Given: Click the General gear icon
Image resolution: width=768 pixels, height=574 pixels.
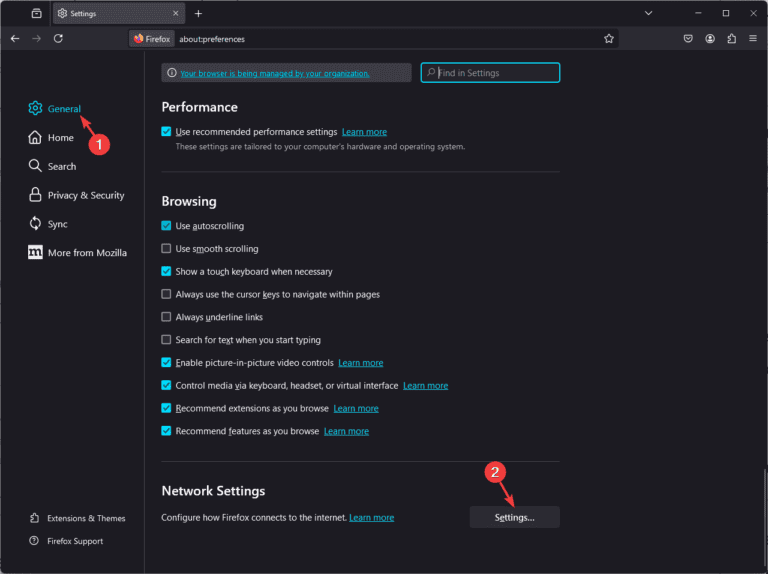Looking at the screenshot, I should pos(35,108).
